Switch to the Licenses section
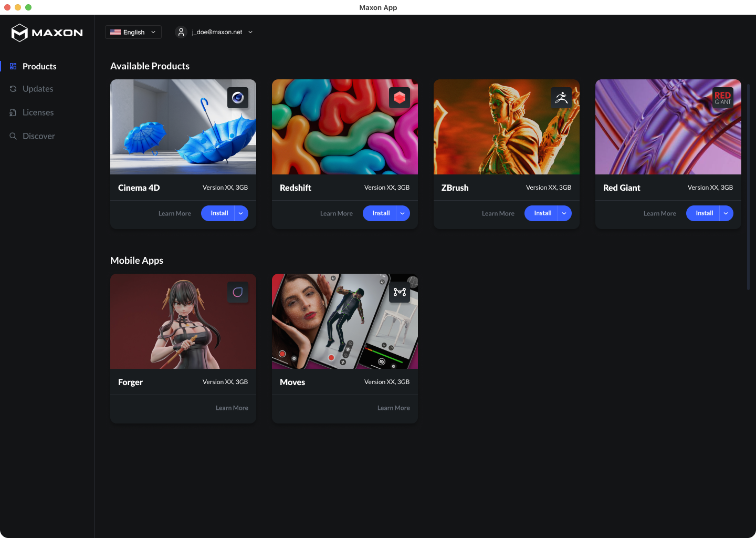Image resolution: width=756 pixels, height=538 pixels. point(38,112)
